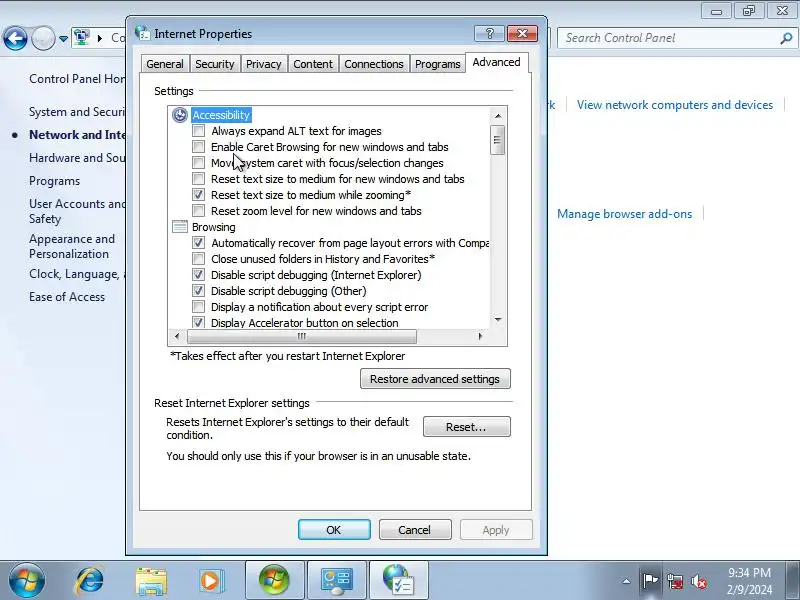The width and height of the screenshot is (800, 600).
Task: Select the Browsing heading in settings tree
Action: point(214,227)
